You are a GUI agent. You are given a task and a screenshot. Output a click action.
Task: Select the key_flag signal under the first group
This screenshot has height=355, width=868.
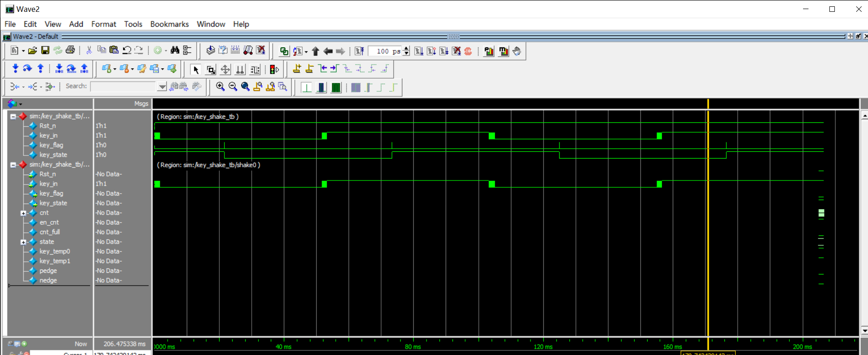point(51,145)
